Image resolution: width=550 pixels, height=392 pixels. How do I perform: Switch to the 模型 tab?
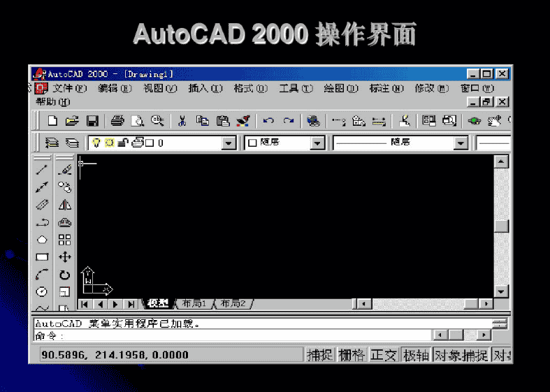pyautogui.click(x=158, y=304)
